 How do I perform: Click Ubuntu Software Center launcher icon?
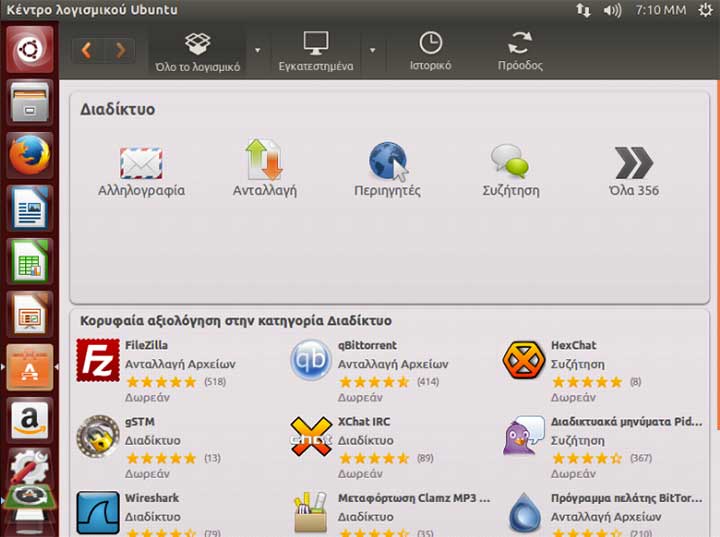pos(30,367)
